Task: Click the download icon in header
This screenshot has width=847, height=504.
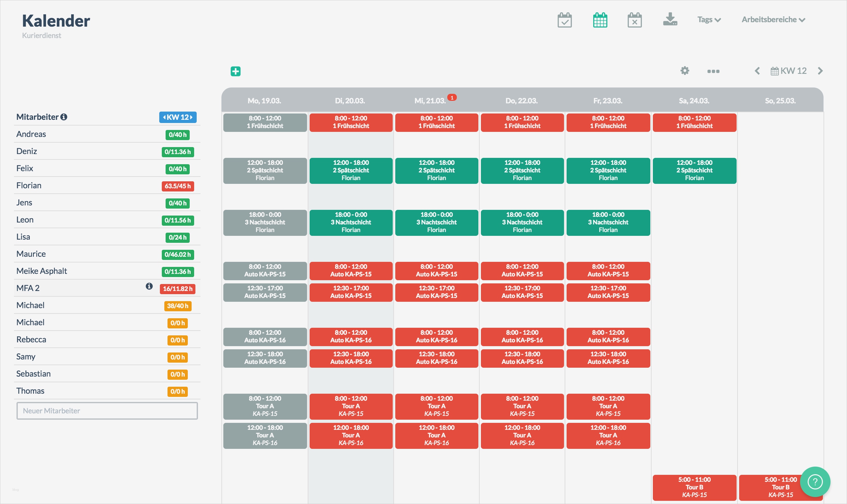Action: point(670,19)
